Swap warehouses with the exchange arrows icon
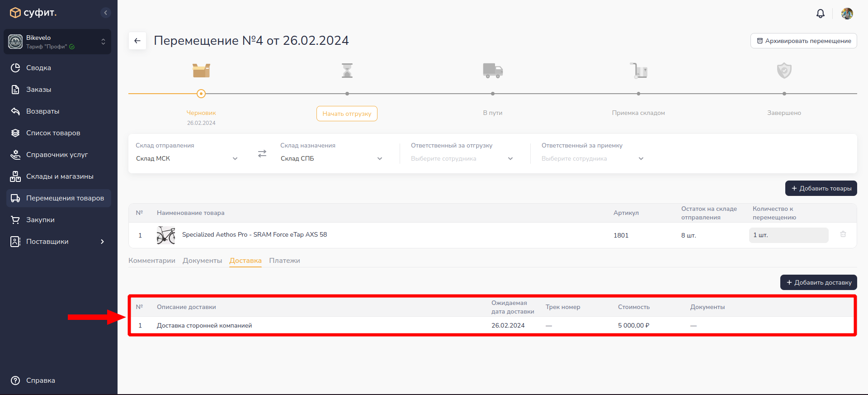 click(x=262, y=154)
